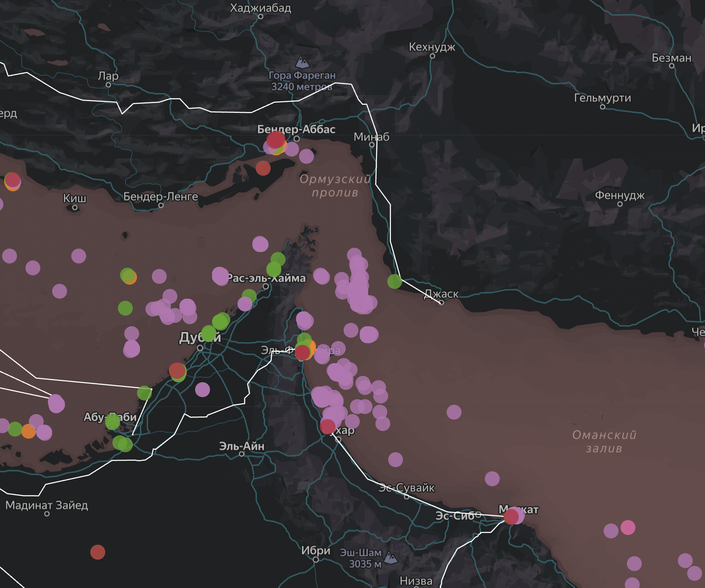Select the orange marker west of Абу-Даби
This screenshot has height=588, width=705.
(x=28, y=431)
